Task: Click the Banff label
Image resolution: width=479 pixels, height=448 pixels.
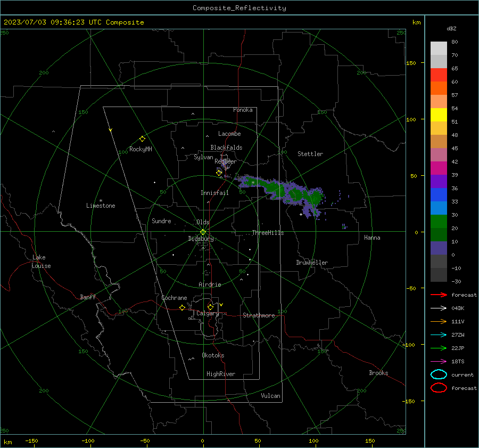Action: (88, 297)
